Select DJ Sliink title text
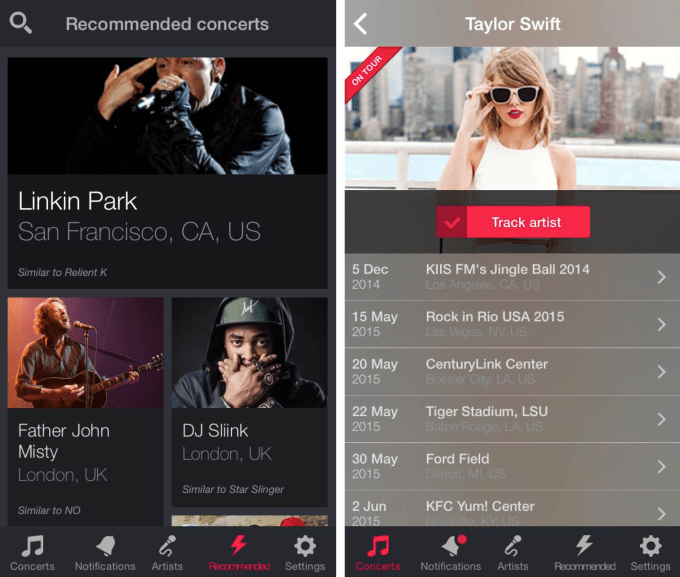Image resolution: width=680 pixels, height=577 pixels. 215,431
